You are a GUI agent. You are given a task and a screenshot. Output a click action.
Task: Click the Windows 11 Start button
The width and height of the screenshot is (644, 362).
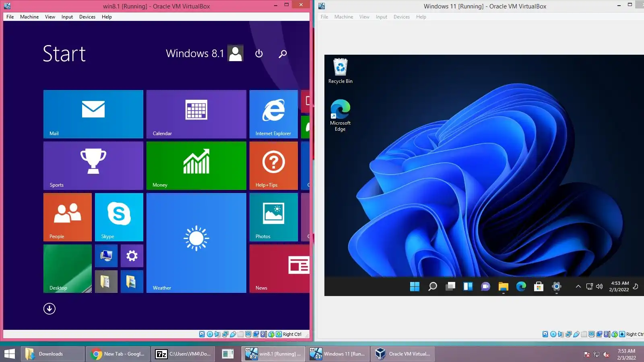[x=415, y=286]
